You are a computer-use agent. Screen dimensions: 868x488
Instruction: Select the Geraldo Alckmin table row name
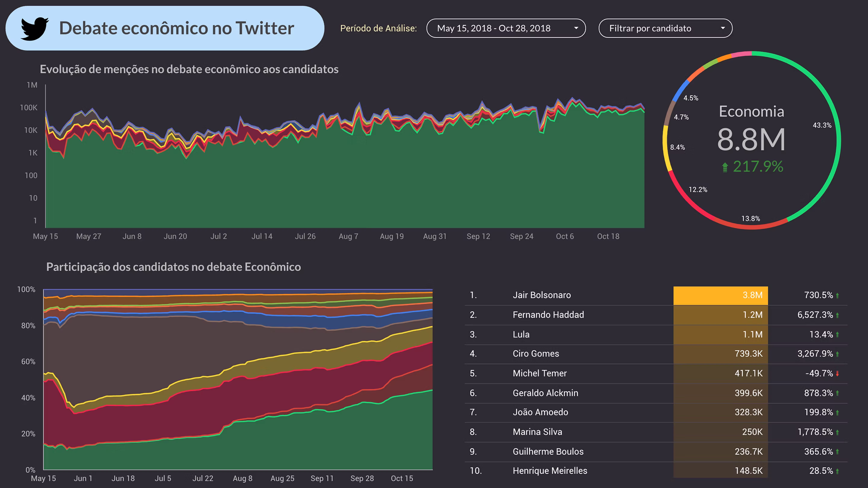click(x=545, y=393)
